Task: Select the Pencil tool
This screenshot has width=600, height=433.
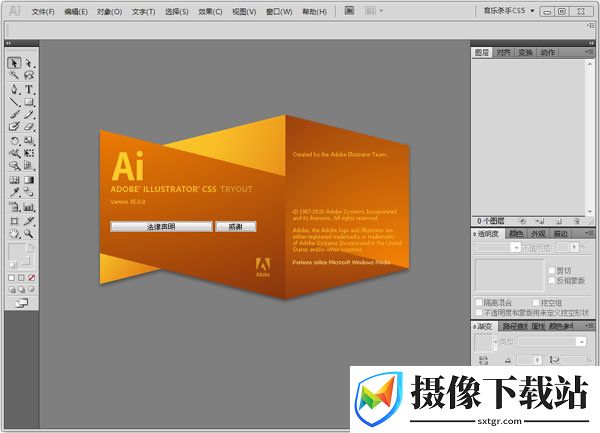Action: click(29, 114)
